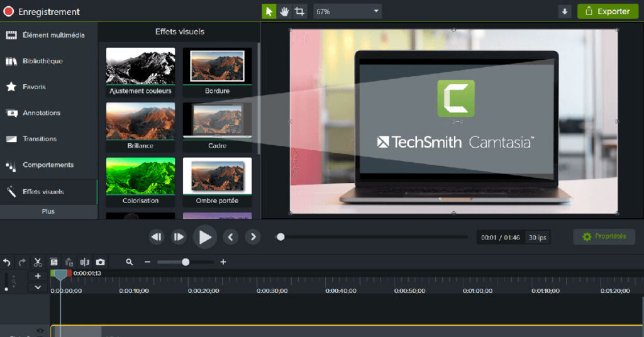
Task: Click the large Play button
Action: (205, 237)
